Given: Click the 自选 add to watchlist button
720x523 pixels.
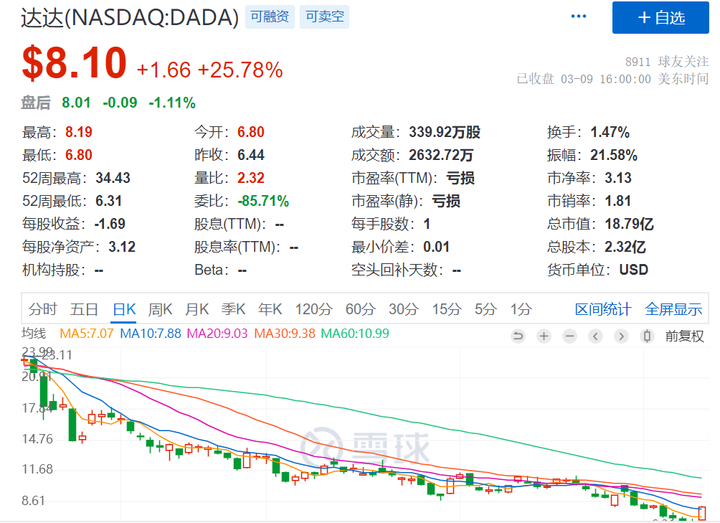Looking at the screenshot, I should pos(663,17).
